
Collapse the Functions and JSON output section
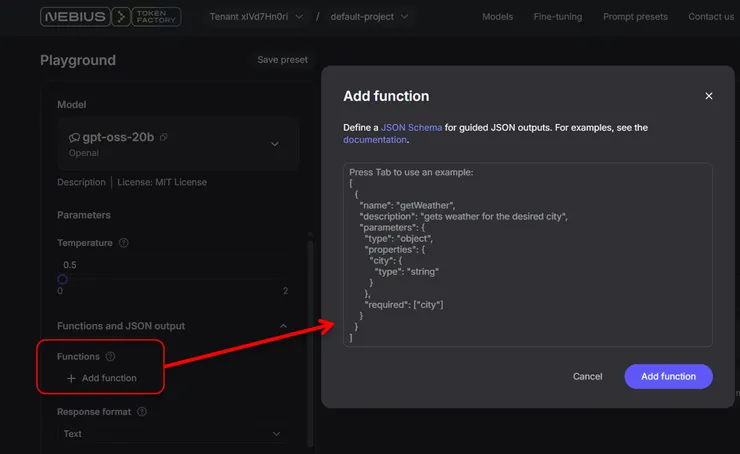click(x=283, y=326)
